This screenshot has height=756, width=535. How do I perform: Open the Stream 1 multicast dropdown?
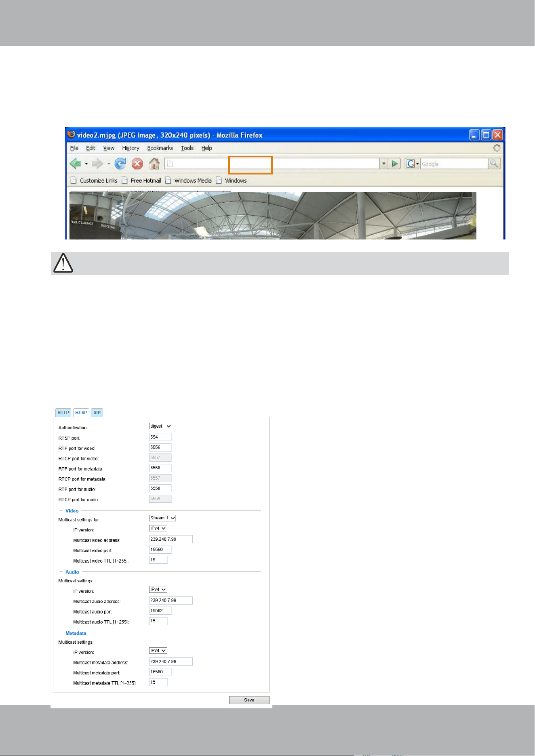pos(162,518)
